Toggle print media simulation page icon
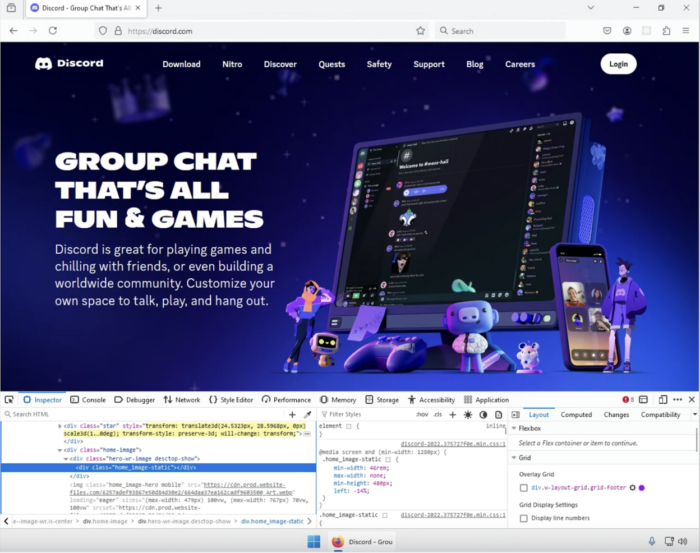Image resolution: width=700 pixels, height=553 pixels. (x=498, y=415)
